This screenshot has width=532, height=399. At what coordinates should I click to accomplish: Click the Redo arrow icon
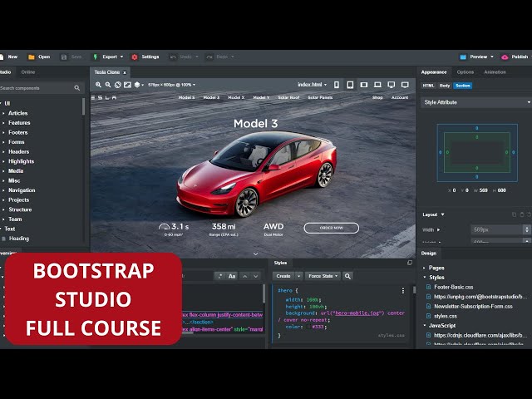(x=209, y=57)
